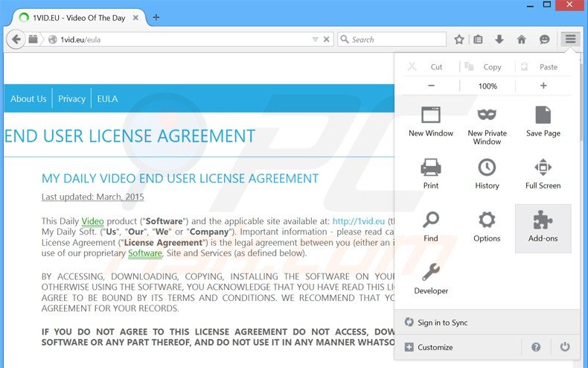588x368 pixels.
Task: Open the Help question mark icon
Action: 536,347
